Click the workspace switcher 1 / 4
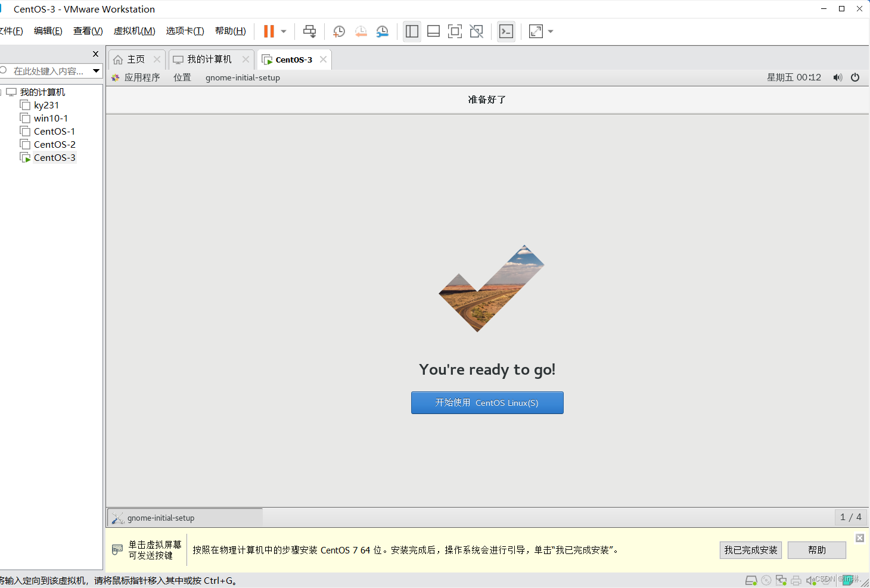This screenshot has height=588, width=870. click(x=850, y=517)
